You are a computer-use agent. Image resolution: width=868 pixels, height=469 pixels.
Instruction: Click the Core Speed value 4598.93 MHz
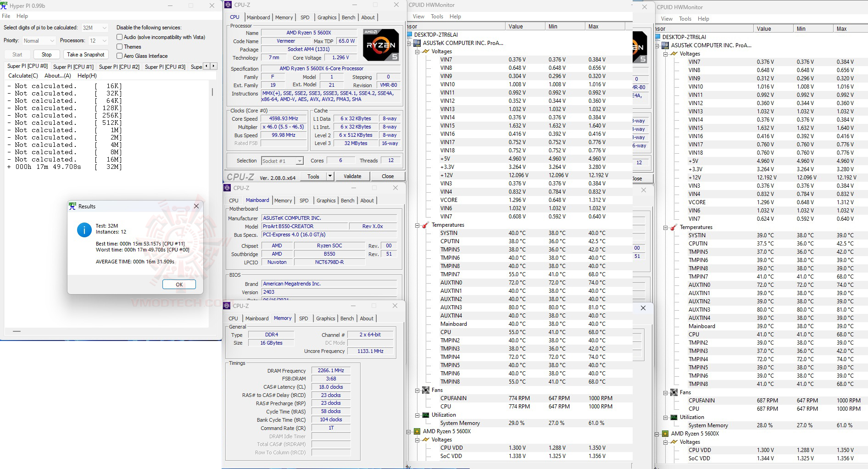(x=284, y=118)
